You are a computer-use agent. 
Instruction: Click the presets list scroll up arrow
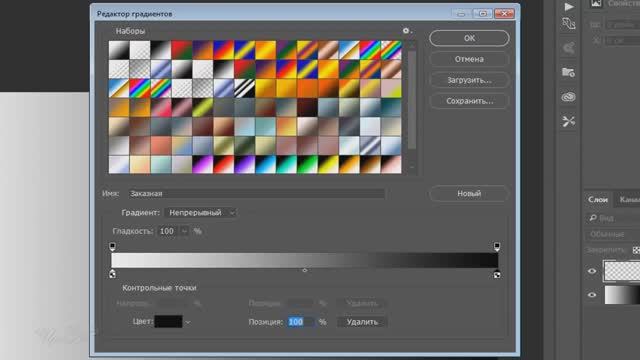(x=412, y=44)
